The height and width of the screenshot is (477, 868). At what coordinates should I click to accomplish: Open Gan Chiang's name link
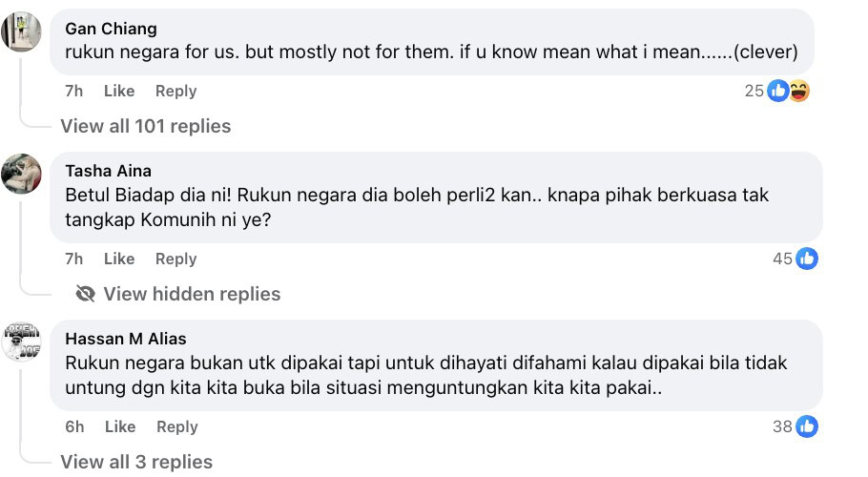tap(111, 29)
